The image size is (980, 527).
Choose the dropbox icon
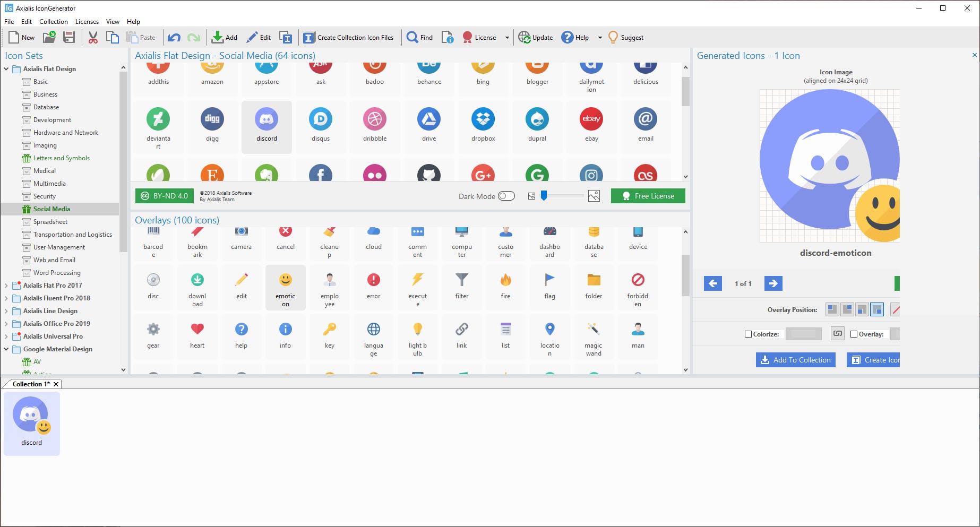[x=483, y=127]
